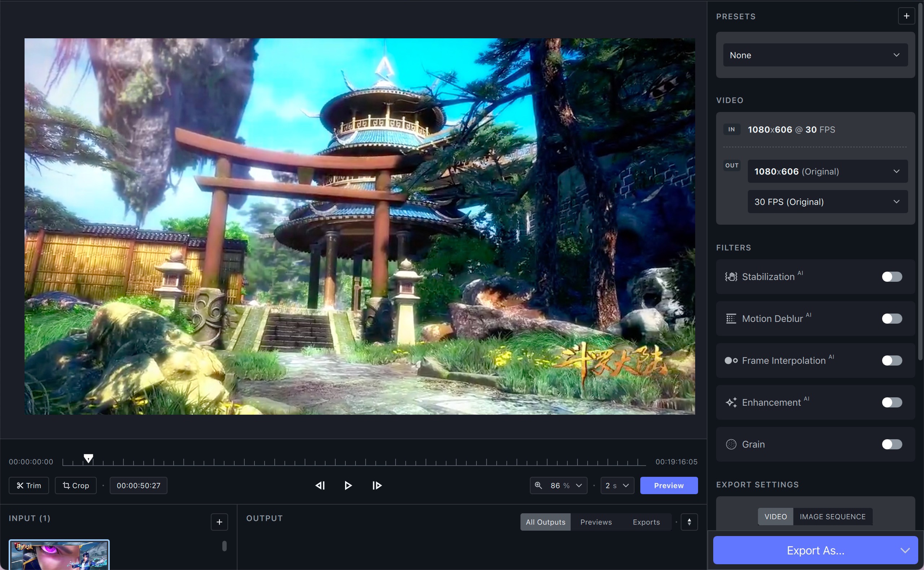Expand the 30 FPS Original dropdown

coord(895,202)
